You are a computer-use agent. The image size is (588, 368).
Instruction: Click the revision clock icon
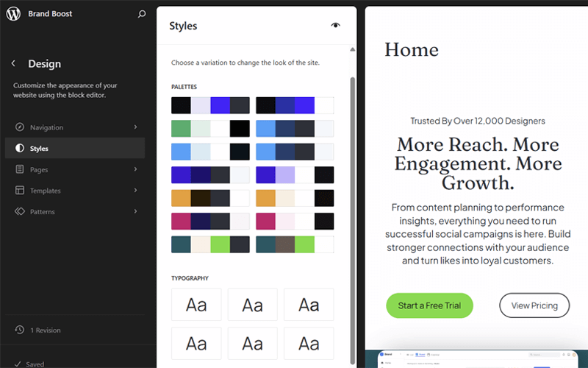point(20,330)
